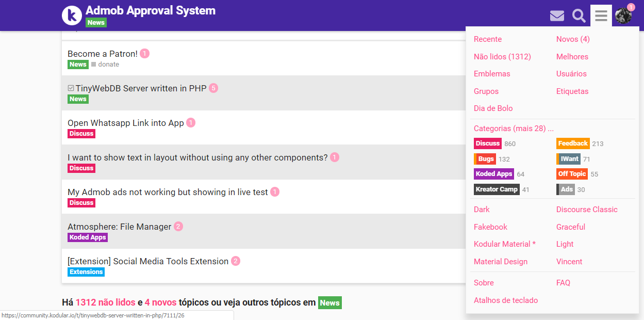This screenshot has height=320, width=644.
Task: Open Emblemas from the menu
Action: click(x=492, y=74)
